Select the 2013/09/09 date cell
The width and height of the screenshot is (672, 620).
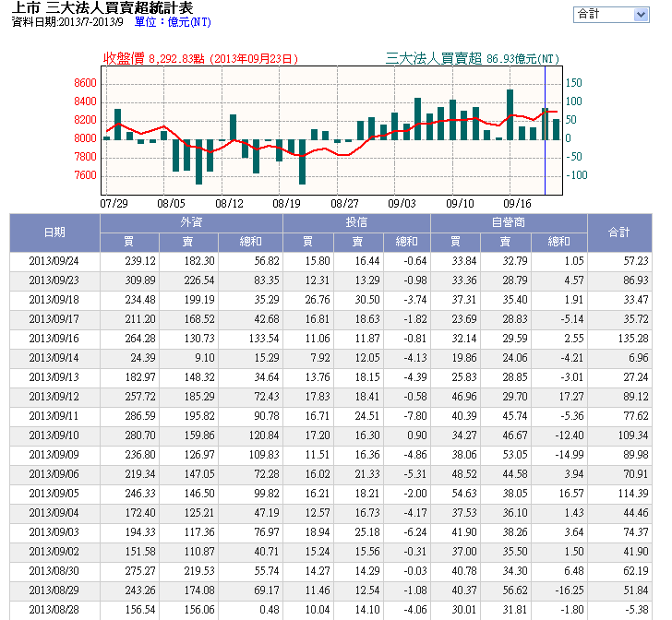click(54, 455)
